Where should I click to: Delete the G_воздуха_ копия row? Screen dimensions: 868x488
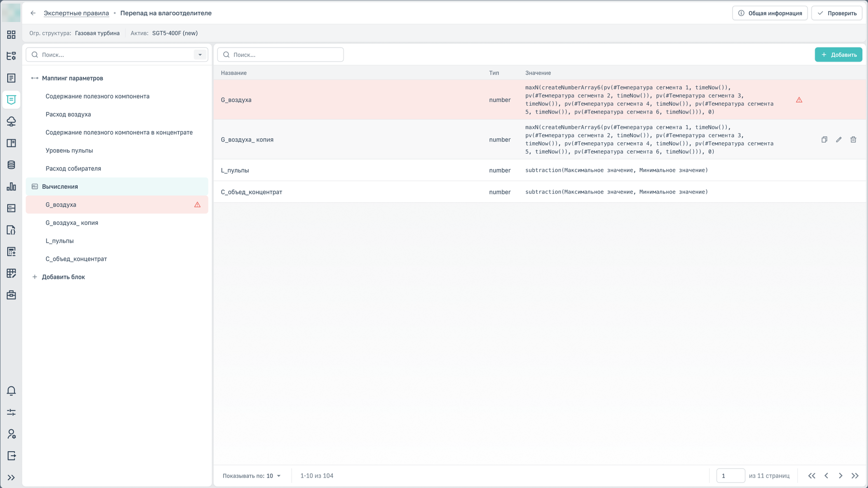[x=853, y=139]
